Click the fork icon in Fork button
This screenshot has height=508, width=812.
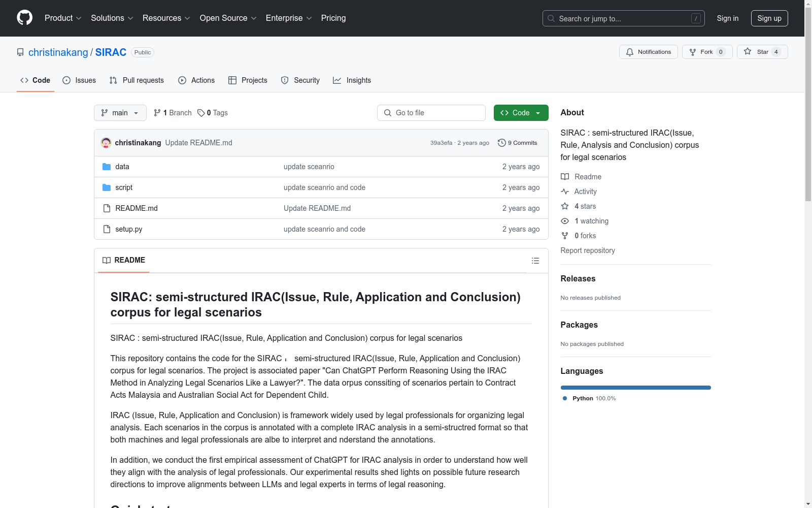click(693, 52)
